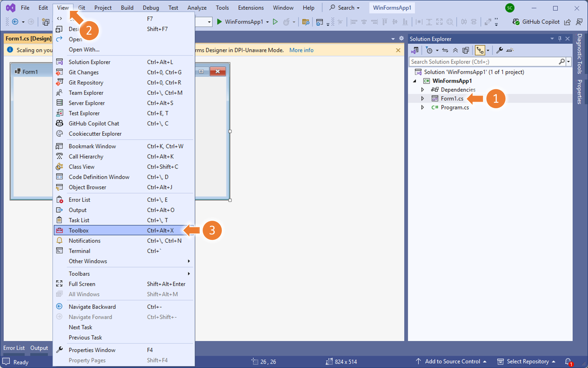Expand the Dependencies node

422,90
